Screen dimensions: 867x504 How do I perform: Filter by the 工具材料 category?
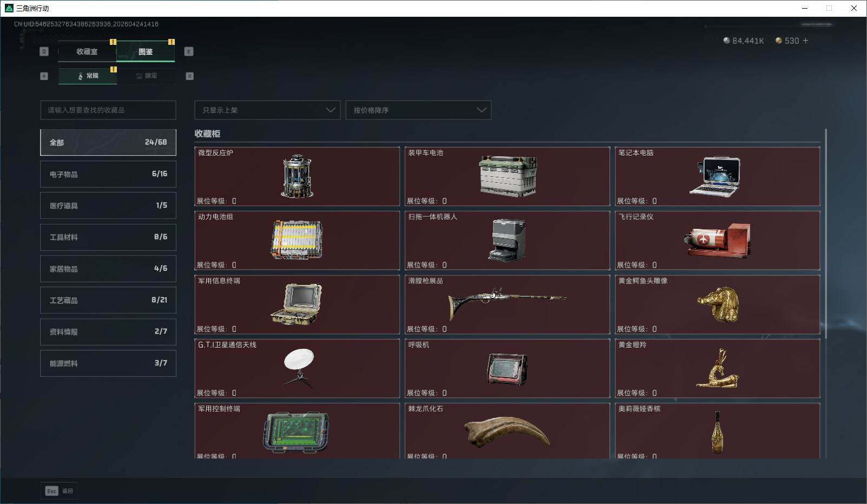[108, 237]
